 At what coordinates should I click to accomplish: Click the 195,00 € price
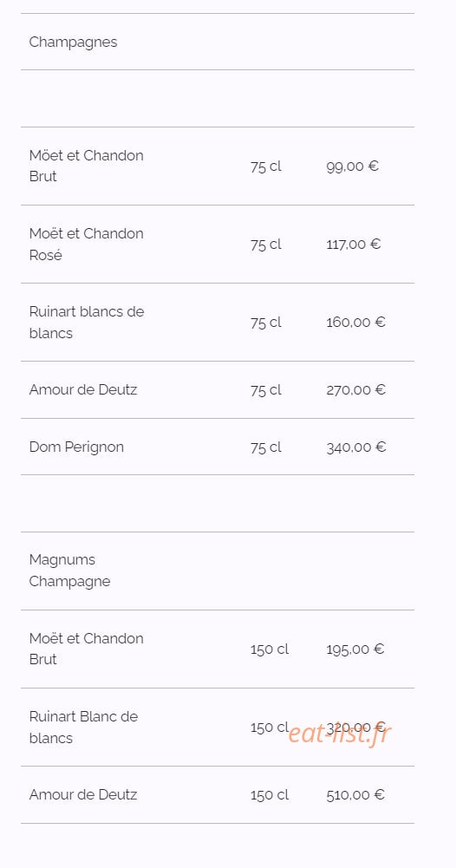(x=355, y=649)
